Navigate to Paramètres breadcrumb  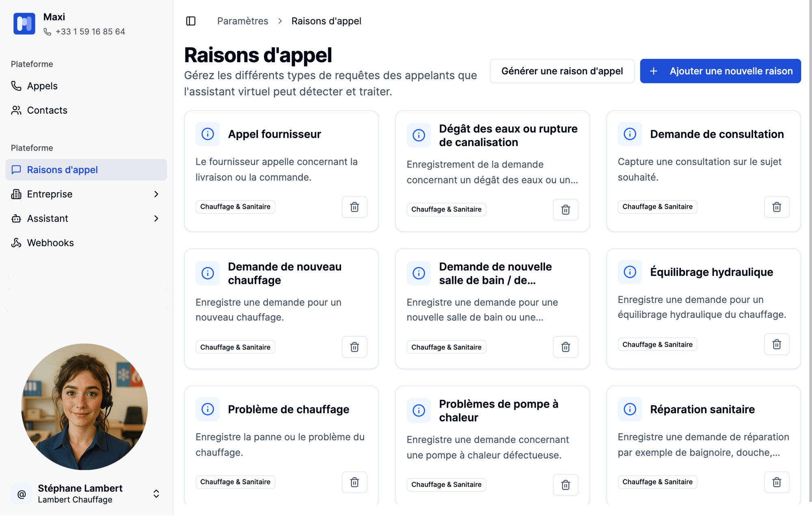[242, 21]
